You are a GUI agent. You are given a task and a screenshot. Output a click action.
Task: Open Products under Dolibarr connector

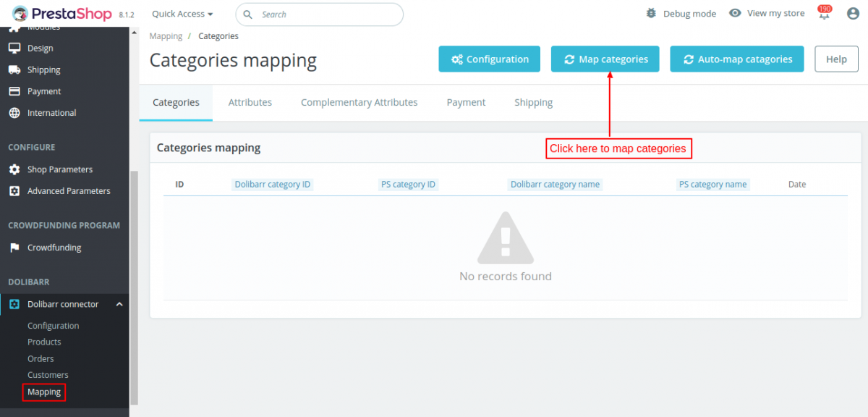[x=44, y=342]
